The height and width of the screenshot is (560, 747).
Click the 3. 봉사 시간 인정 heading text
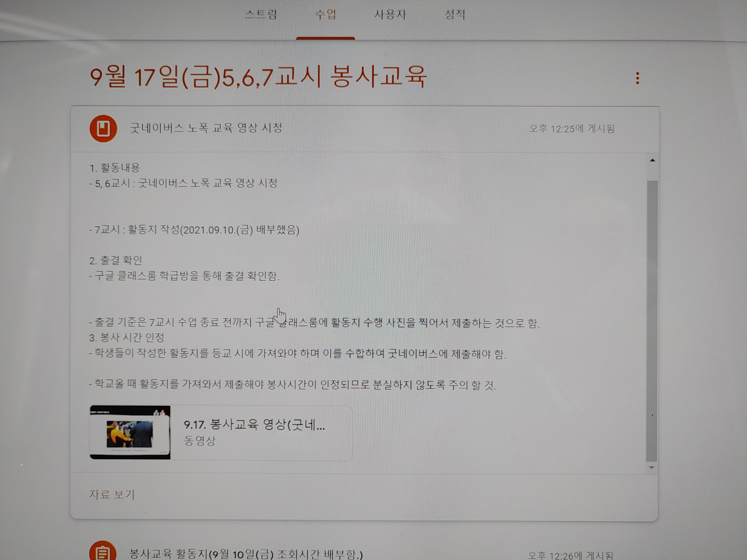coord(127,337)
